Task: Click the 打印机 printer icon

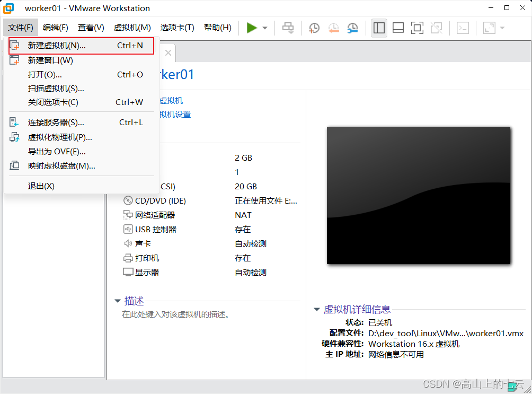Action: pos(128,258)
